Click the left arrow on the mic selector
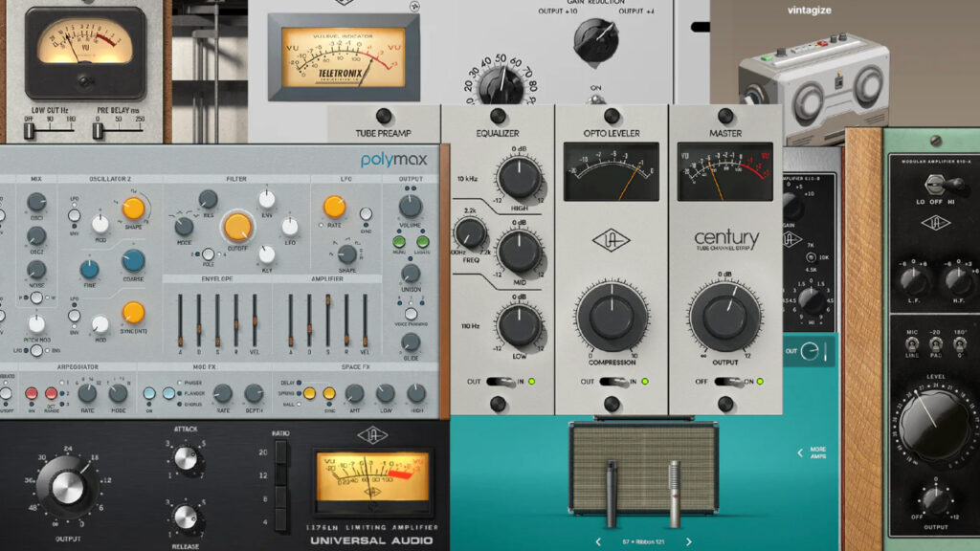 (x=598, y=541)
